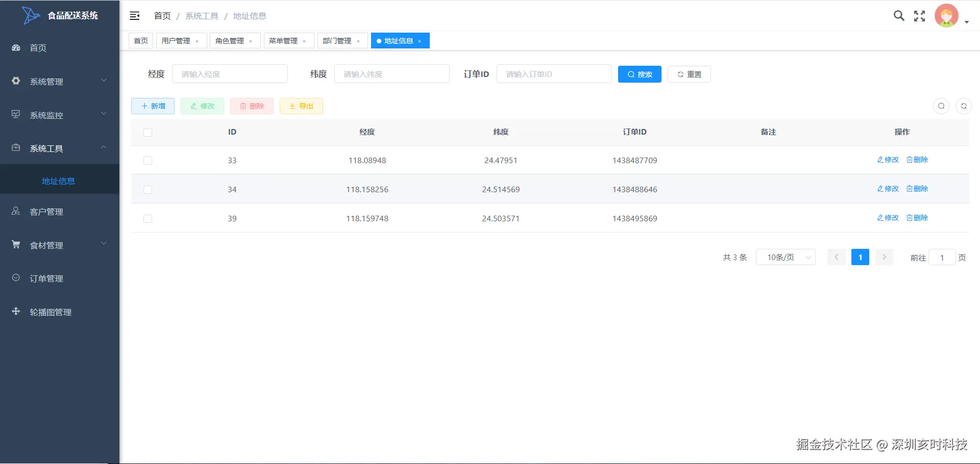This screenshot has width=980, height=464.
Task: Close the 地址信息 tab
Action: [x=420, y=41]
